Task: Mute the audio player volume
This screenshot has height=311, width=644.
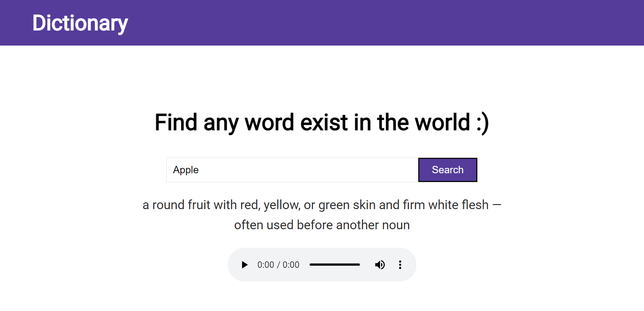Action: (380, 265)
